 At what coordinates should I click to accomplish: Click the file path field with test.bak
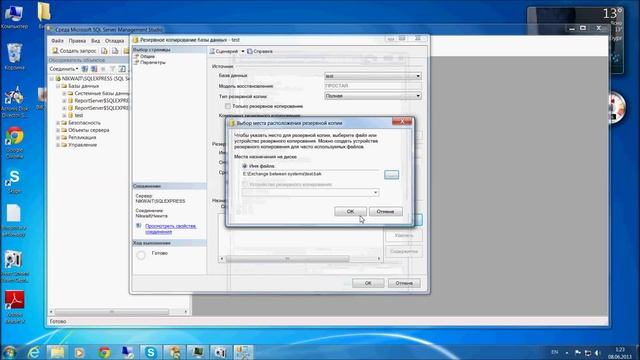[310, 174]
